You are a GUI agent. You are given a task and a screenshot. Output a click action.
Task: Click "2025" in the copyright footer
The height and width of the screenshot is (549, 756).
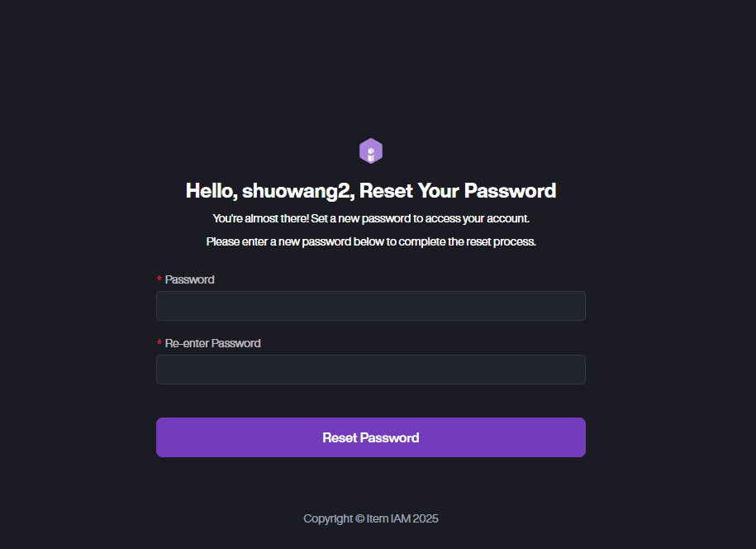coord(426,518)
